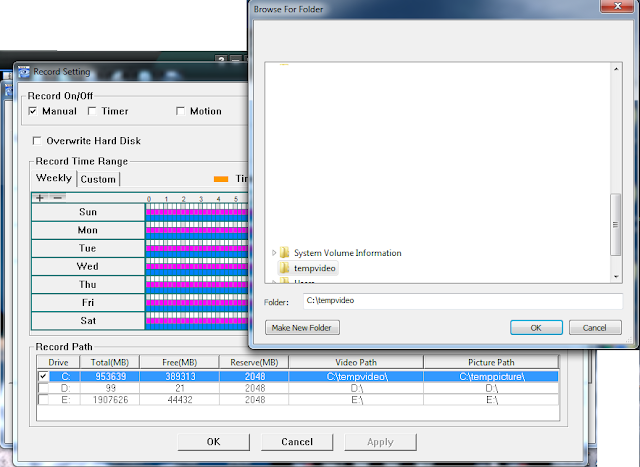Check the D: drive checkbox
The width and height of the screenshot is (640, 467).
(x=43, y=388)
